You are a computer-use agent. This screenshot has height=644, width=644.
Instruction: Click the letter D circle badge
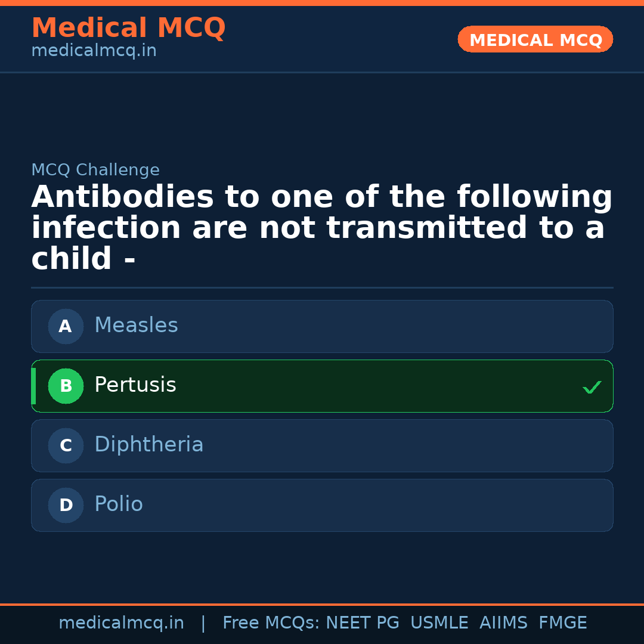click(66, 505)
